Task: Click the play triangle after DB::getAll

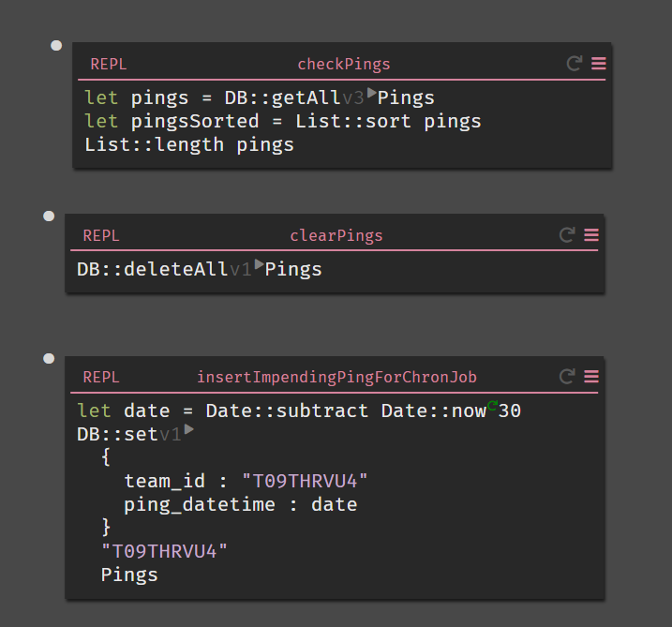Action: tap(371, 93)
